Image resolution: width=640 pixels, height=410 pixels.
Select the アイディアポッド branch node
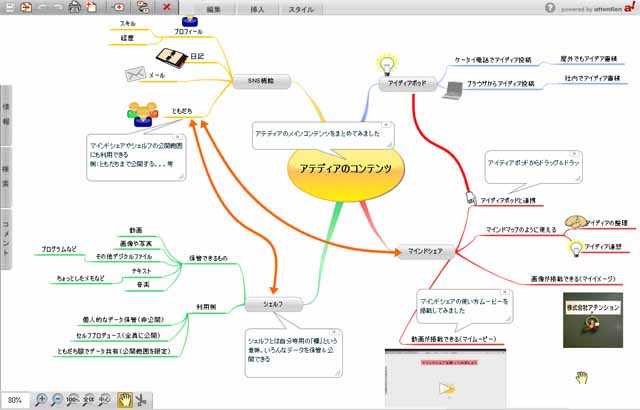point(407,83)
